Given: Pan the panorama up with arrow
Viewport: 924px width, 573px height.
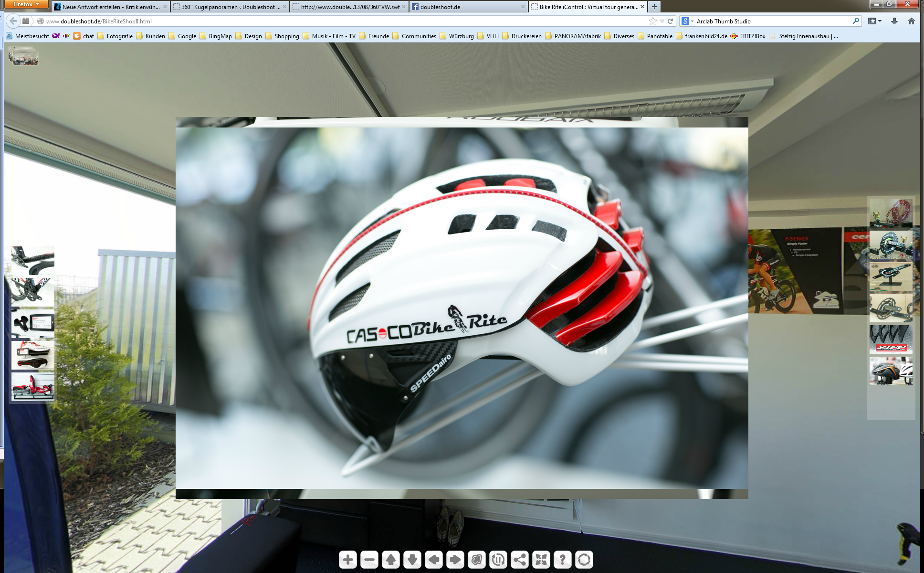Looking at the screenshot, I should 391,559.
